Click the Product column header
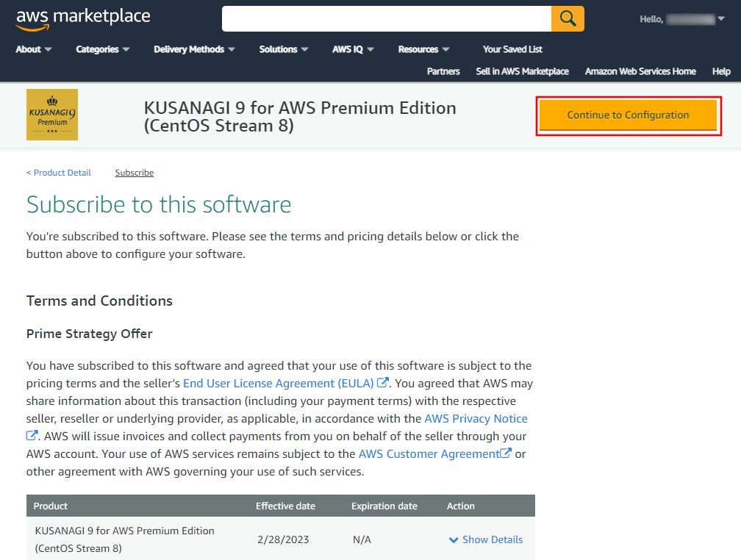This screenshot has height=560, width=741. [x=51, y=506]
